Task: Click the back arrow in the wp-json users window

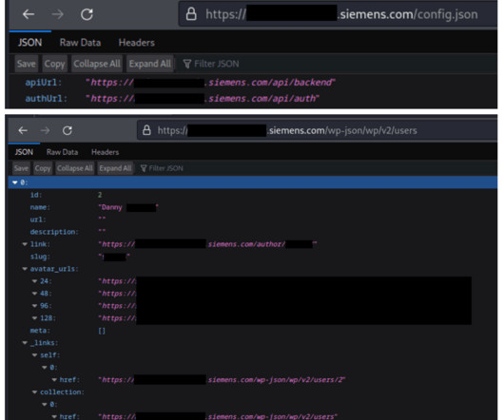Action: click(x=23, y=130)
